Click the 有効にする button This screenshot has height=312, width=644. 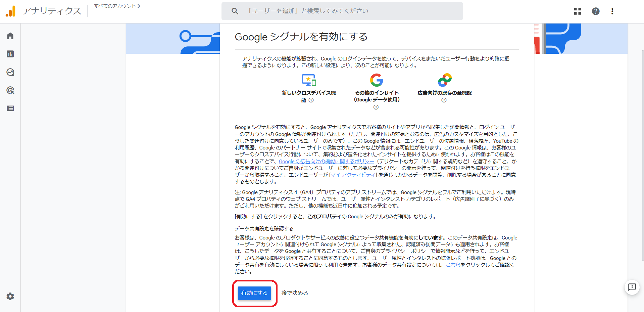254,293
